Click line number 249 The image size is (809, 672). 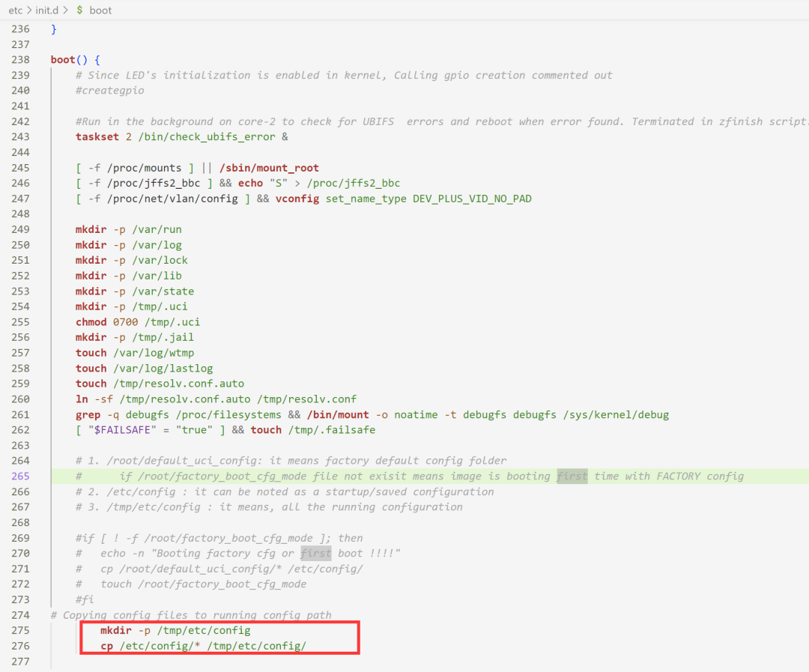pyautogui.click(x=21, y=230)
